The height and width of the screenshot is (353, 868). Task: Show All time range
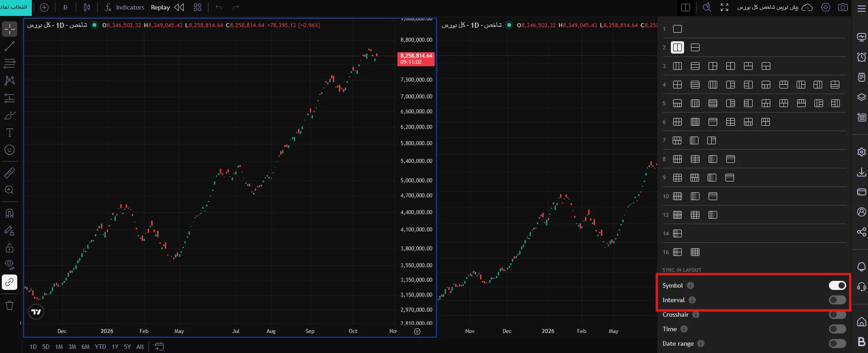click(140, 347)
